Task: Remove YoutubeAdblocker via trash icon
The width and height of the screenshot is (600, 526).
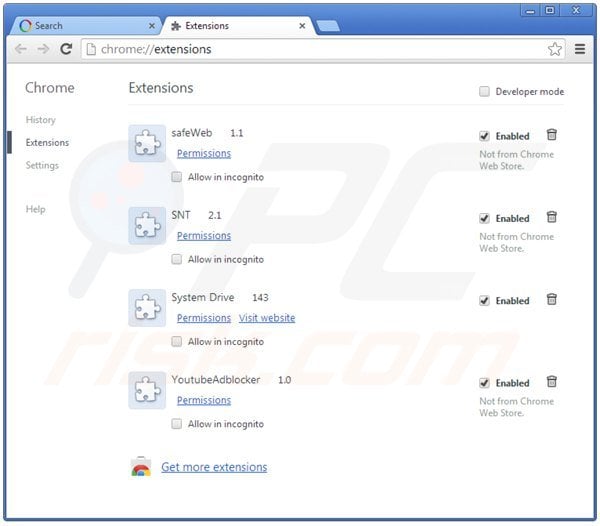Action: (x=551, y=381)
